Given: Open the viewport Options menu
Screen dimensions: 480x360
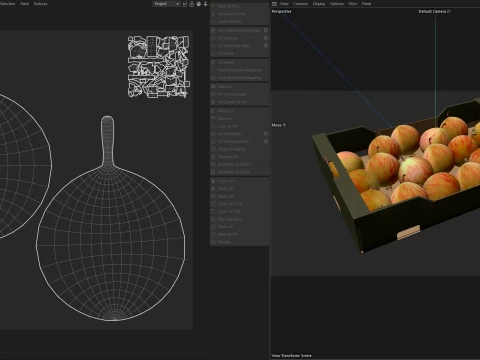Looking at the screenshot, I should 337,4.
